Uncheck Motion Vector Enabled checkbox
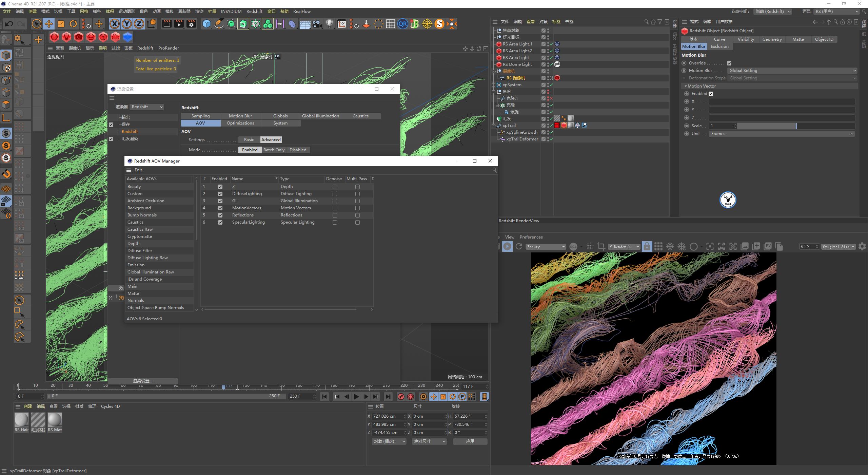The width and height of the screenshot is (868, 475). click(x=711, y=94)
